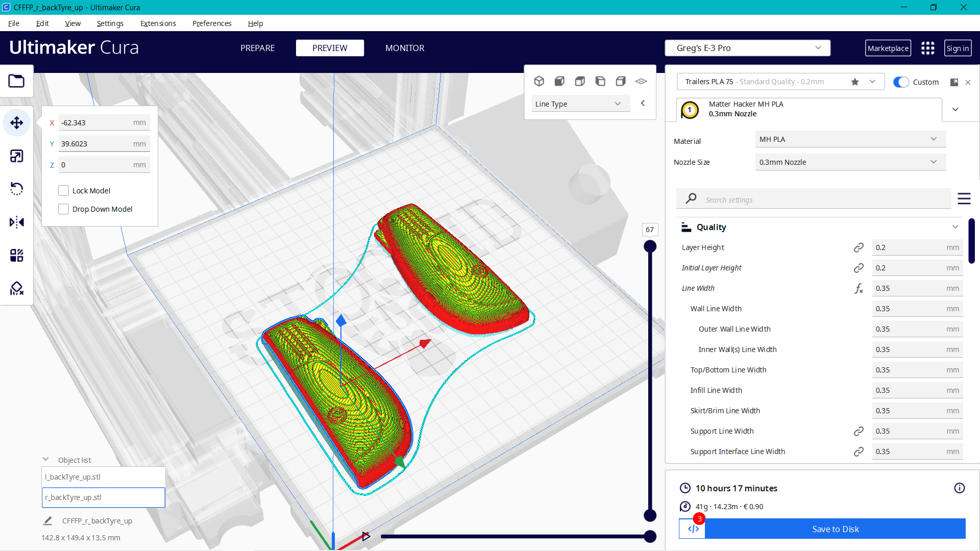Collapse the Quality settings section

click(x=955, y=227)
